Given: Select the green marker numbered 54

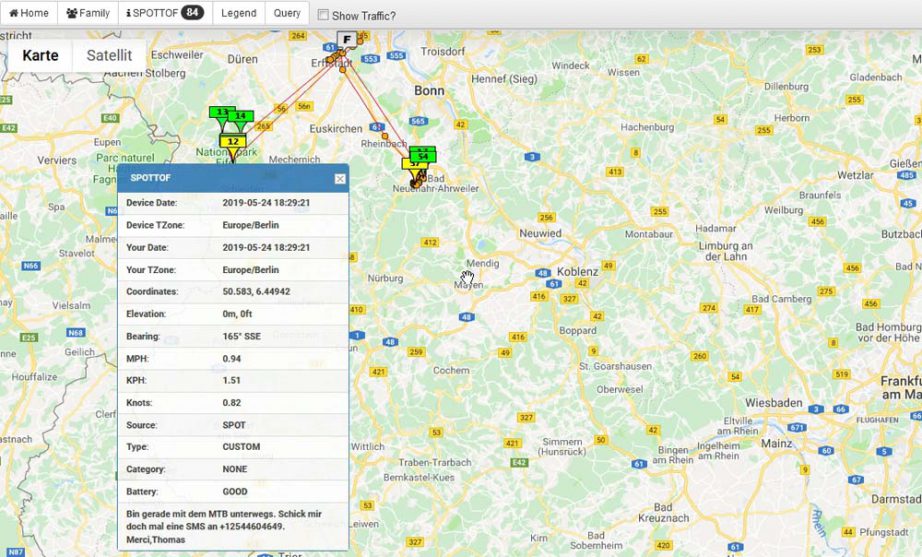Looking at the screenshot, I should [x=423, y=156].
